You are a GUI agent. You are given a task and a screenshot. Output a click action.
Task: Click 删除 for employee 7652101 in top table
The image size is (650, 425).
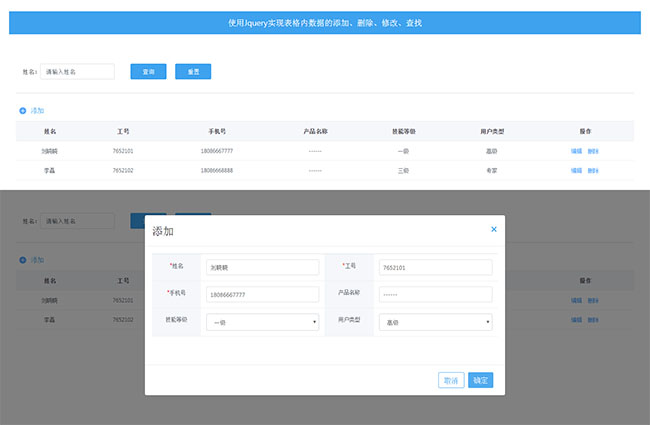(593, 150)
